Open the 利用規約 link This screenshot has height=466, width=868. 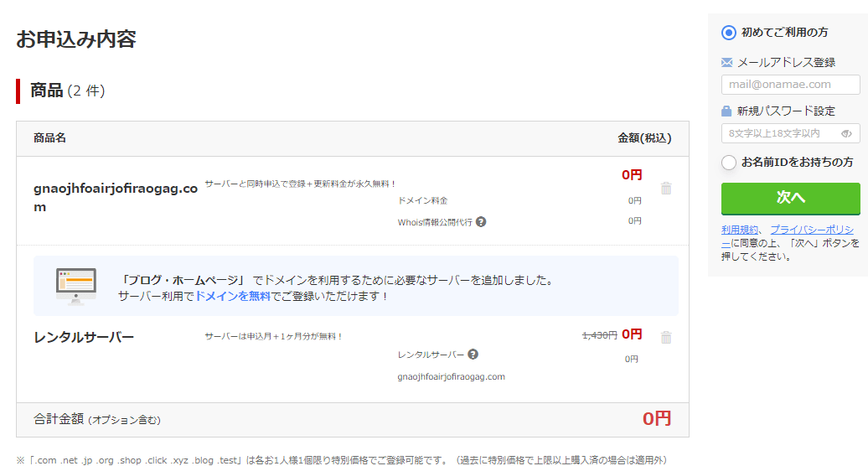tap(740, 230)
